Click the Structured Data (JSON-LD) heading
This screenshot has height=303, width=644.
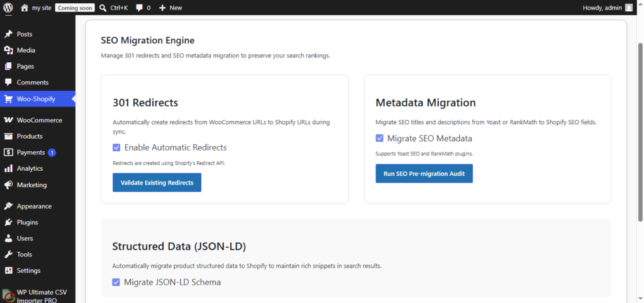click(179, 247)
